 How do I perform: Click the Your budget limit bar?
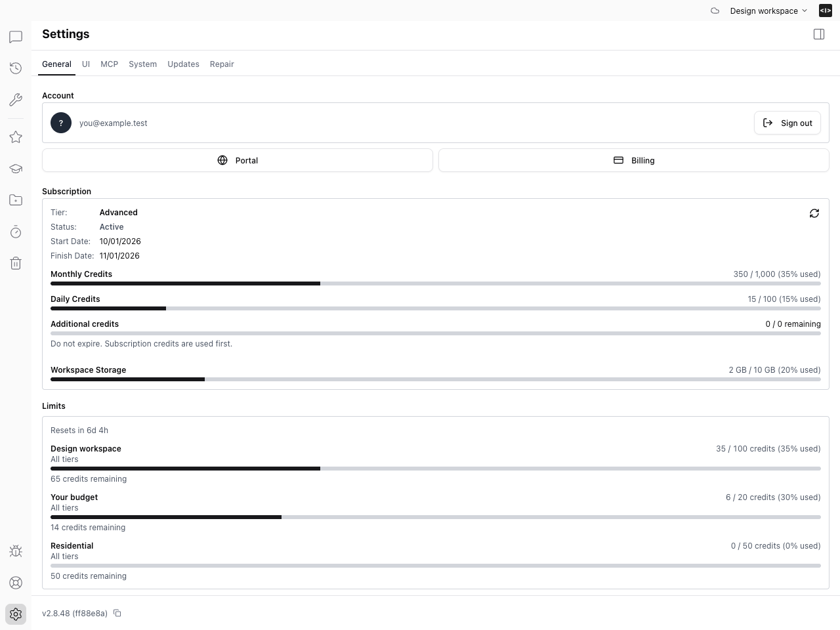click(x=436, y=517)
